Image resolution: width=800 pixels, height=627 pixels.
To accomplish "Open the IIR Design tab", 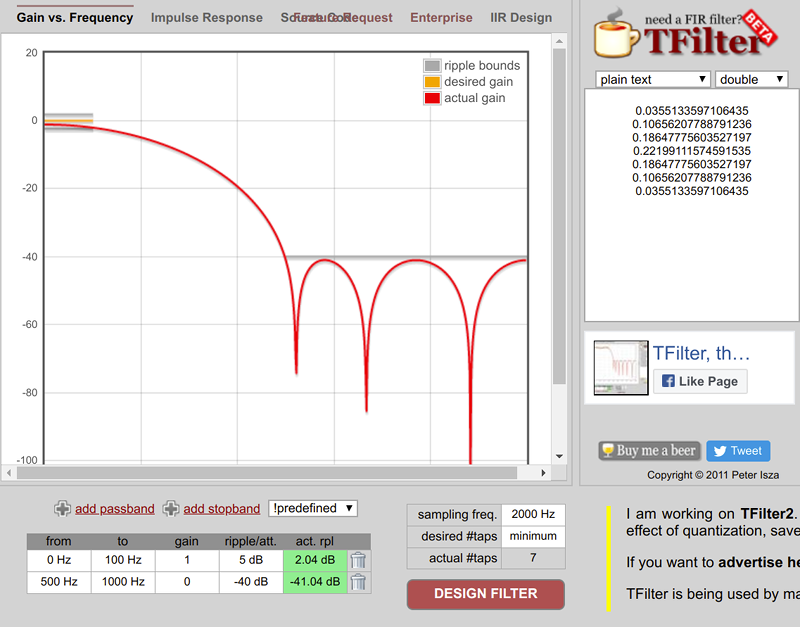I will point(520,17).
